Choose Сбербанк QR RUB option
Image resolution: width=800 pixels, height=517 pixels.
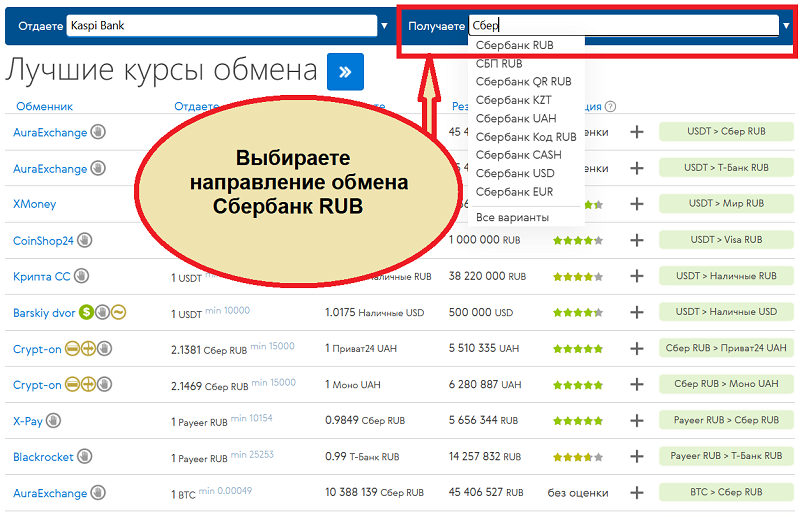[x=523, y=82]
